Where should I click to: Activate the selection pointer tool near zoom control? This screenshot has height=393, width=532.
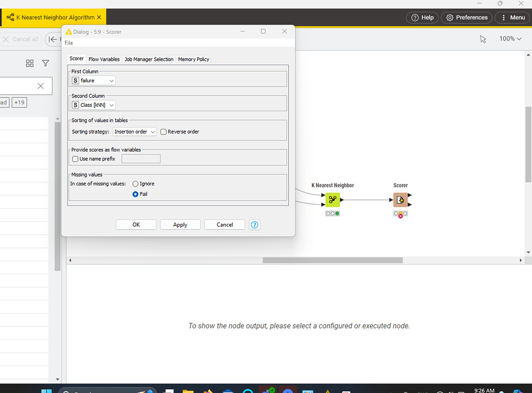tap(483, 39)
